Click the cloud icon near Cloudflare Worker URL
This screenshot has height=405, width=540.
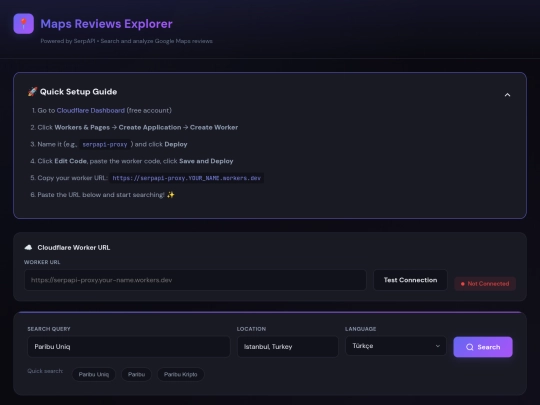point(29,248)
